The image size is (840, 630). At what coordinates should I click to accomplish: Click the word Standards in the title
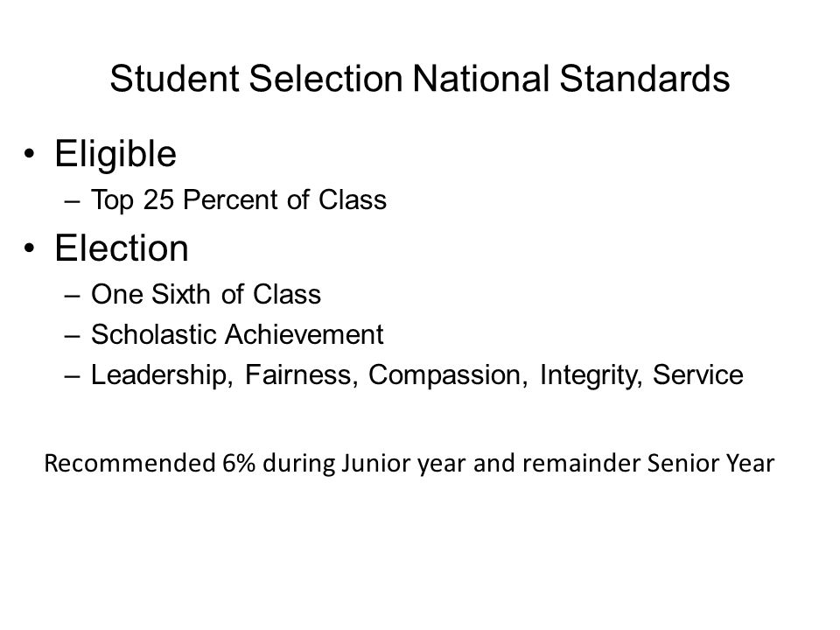[x=645, y=79]
